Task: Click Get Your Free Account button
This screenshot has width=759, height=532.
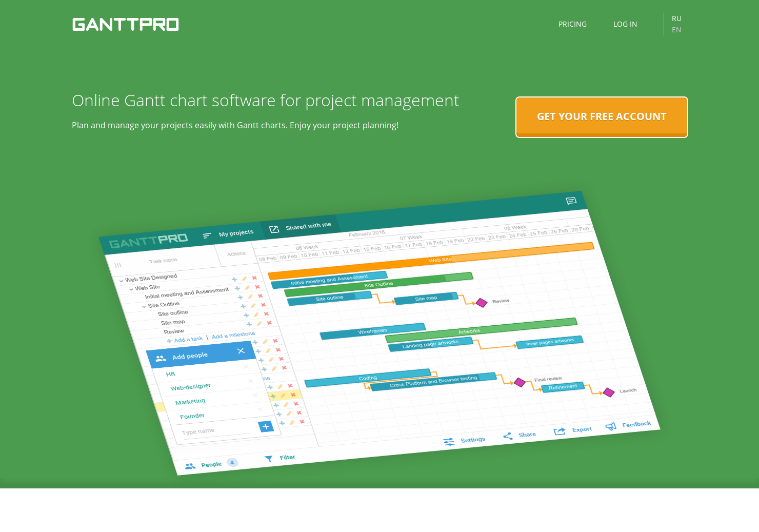Action: 602,117
